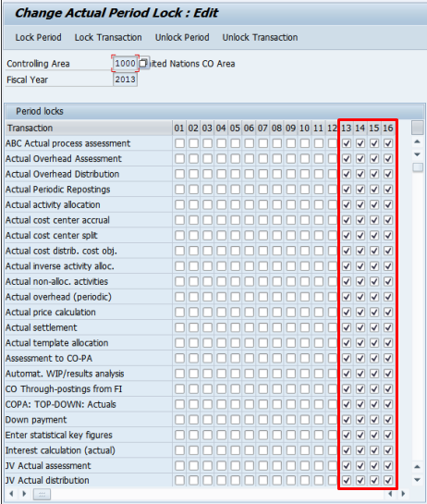Screen dimensions: 427x504
Task: Click the table settings button above the scrollbar
Action: pos(418,128)
